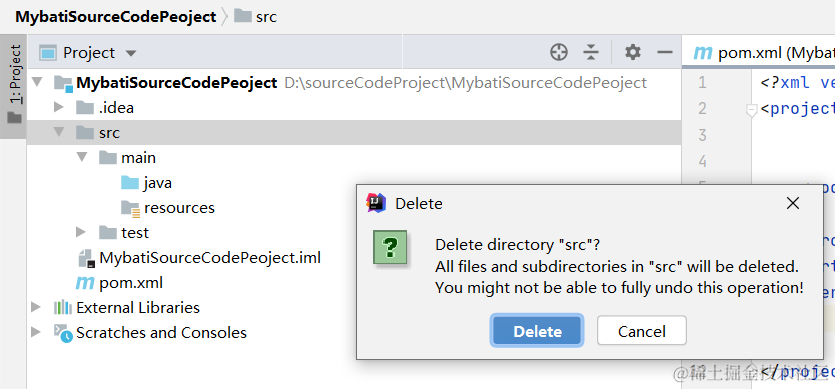The width and height of the screenshot is (835, 389).
Task: Hide the Project tool window via minus icon
Action: [665, 52]
